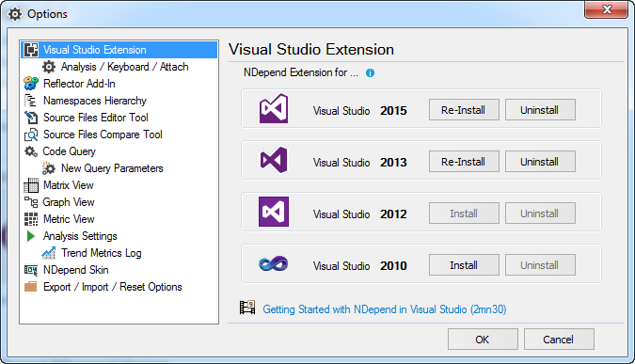Image resolution: width=635 pixels, height=364 pixels.
Task: Open Trend Metrics Log settings
Action: 102,253
